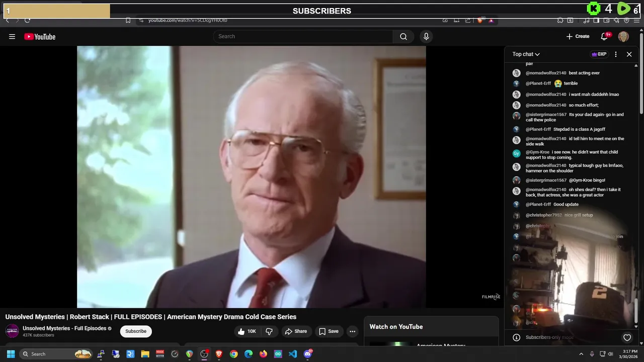Open Visual Studio Code from taskbar
644x362 pixels.
coord(293,354)
